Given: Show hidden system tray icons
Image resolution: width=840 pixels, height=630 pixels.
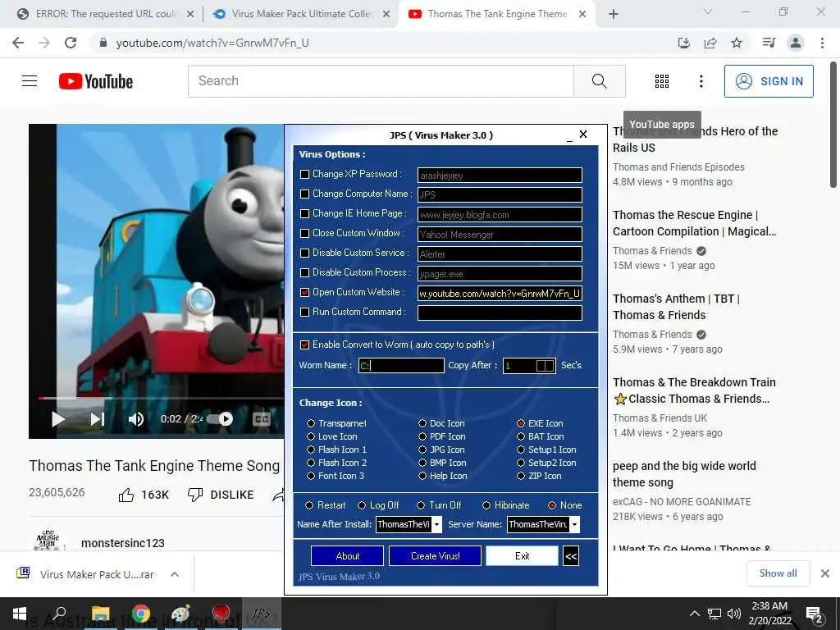Looking at the screenshot, I should [694, 614].
